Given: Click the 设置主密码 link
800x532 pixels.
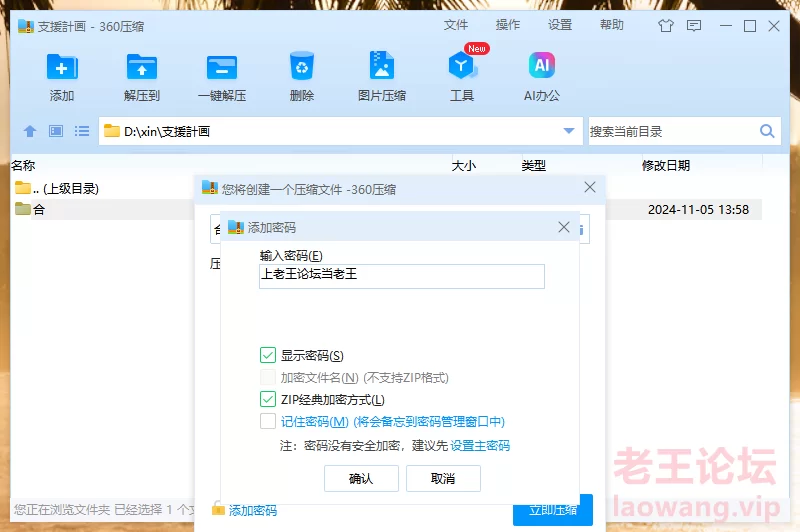Looking at the screenshot, I should coord(480,446).
